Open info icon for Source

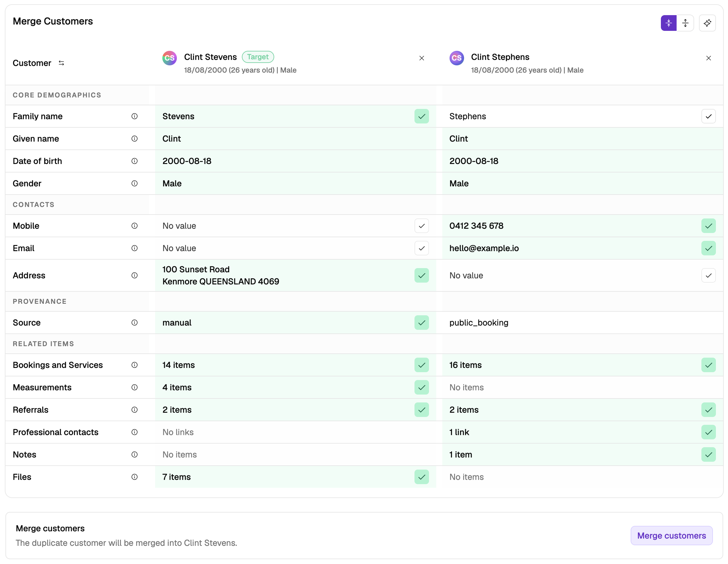pyautogui.click(x=134, y=323)
